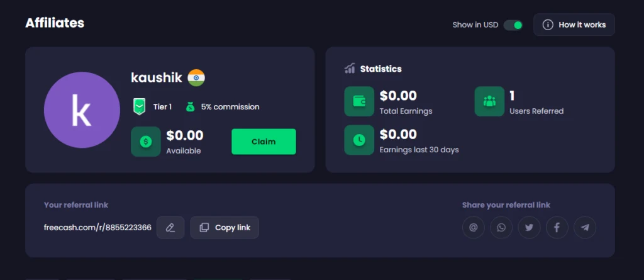Share referral link on Facebook

pos(557,227)
